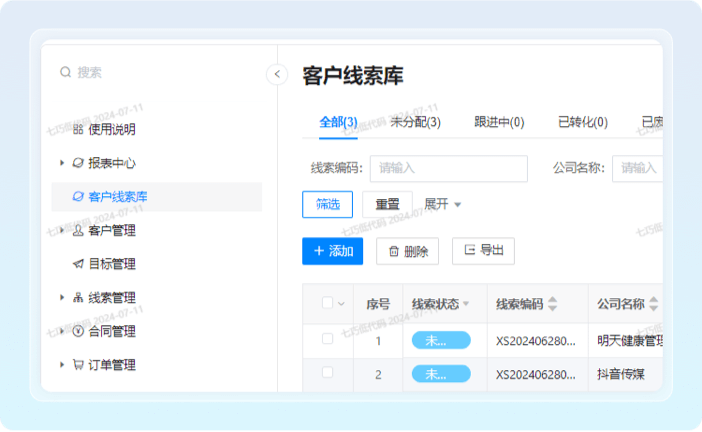Expand the 展开 filter options
702x432 pixels.
click(443, 204)
